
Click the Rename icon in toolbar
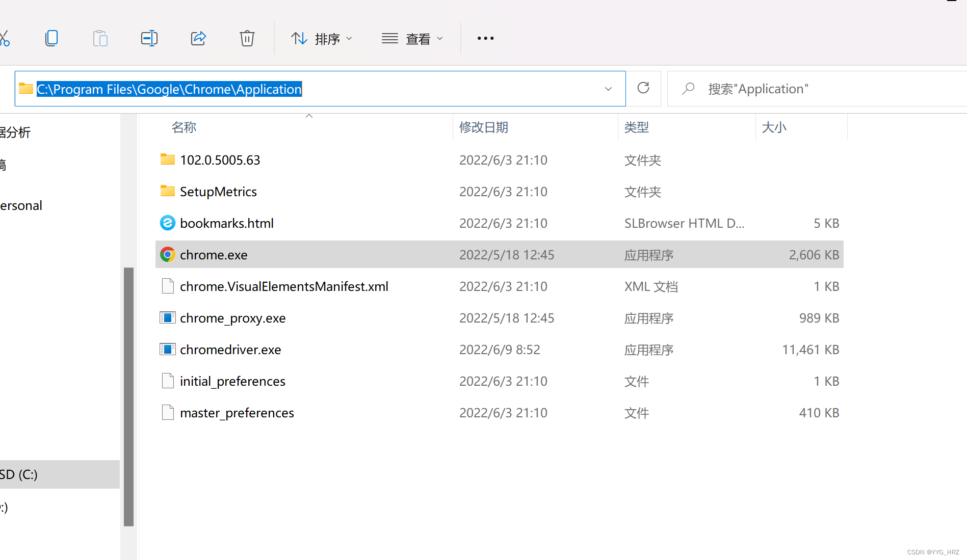click(x=149, y=38)
